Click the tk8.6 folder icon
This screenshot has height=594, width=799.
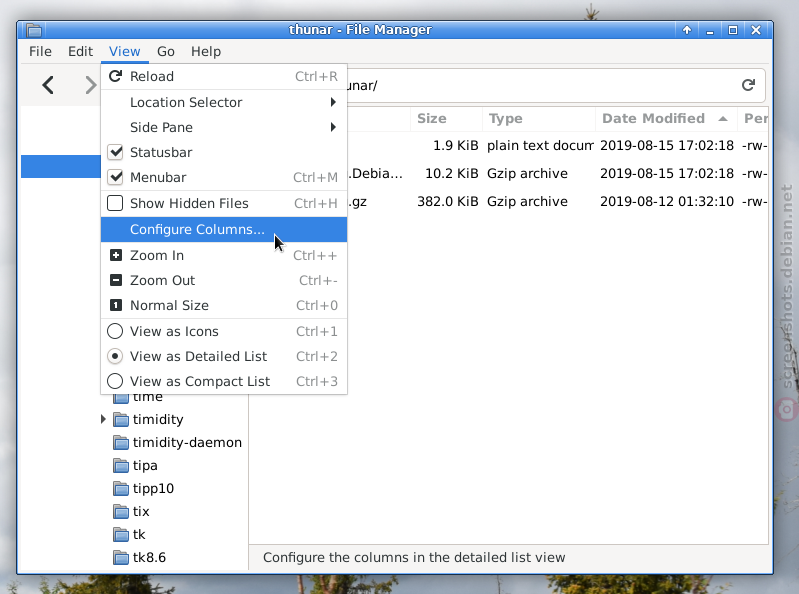[121, 557]
